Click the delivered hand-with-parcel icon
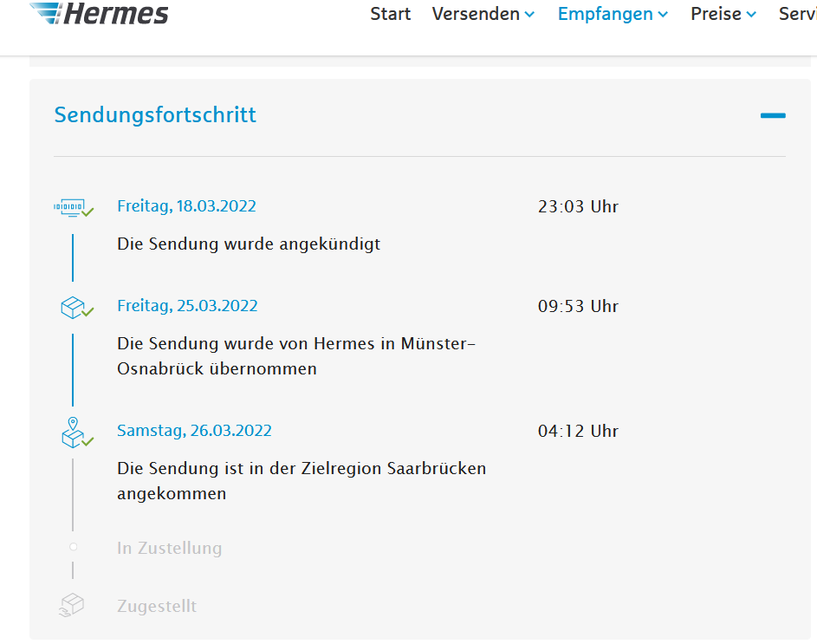The height and width of the screenshot is (644, 817). pos(72,605)
